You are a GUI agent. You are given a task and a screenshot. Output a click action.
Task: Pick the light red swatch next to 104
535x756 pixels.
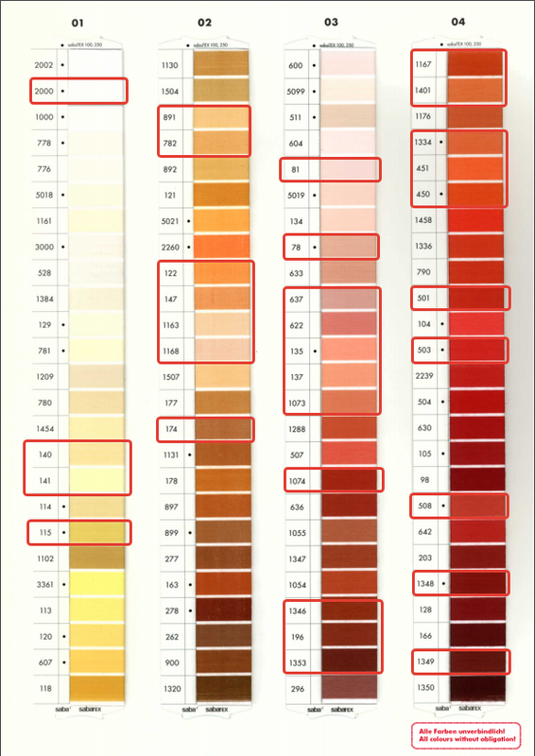point(476,324)
